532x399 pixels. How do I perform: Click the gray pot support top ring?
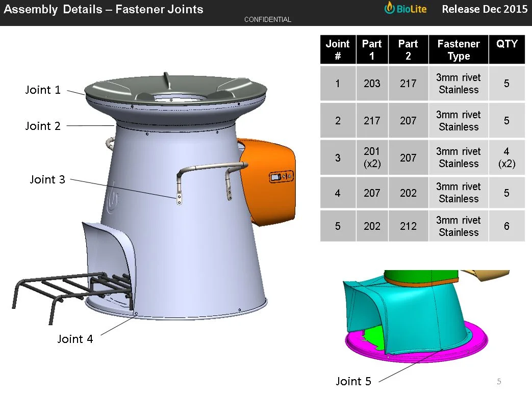pos(175,89)
